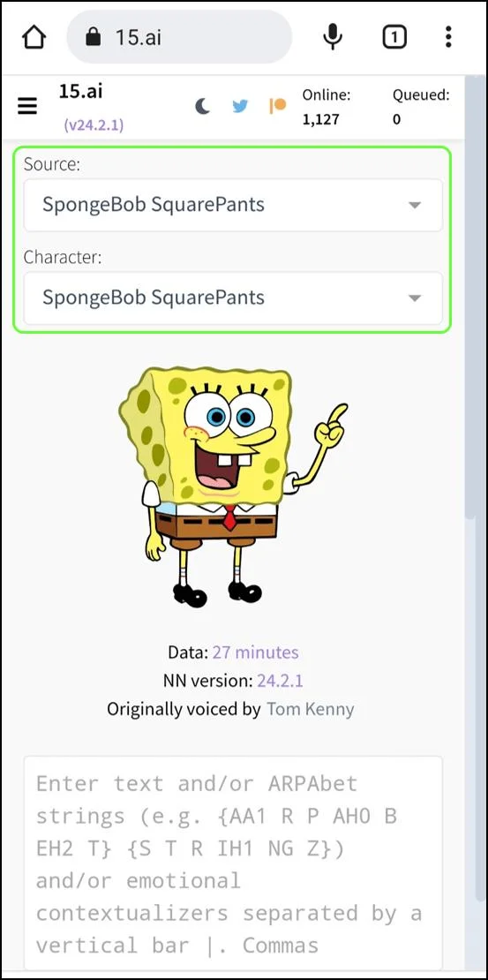The width and height of the screenshot is (488, 980).
Task: Toggle dark mode with moon icon
Action: pyautogui.click(x=202, y=106)
